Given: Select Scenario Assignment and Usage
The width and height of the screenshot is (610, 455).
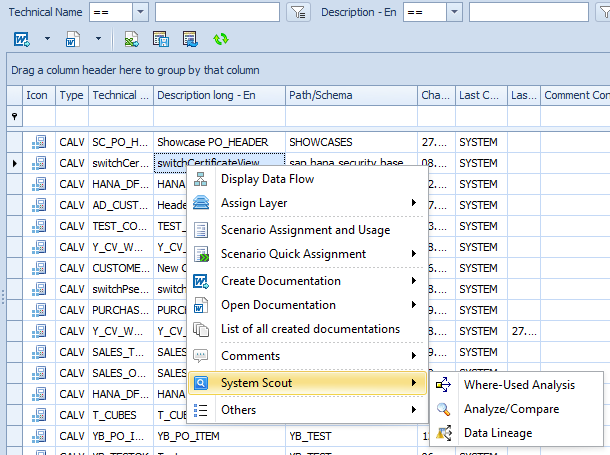Looking at the screenshot, I should pos(305,230).
